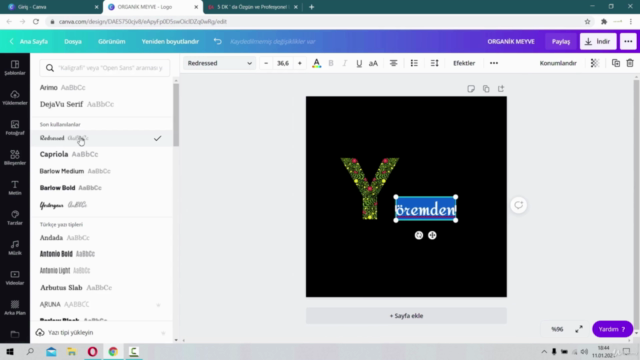This screenshot has width=640, height=360.
Task: Click the Sayfa ekle add page bar
Action: coord(406,316)
